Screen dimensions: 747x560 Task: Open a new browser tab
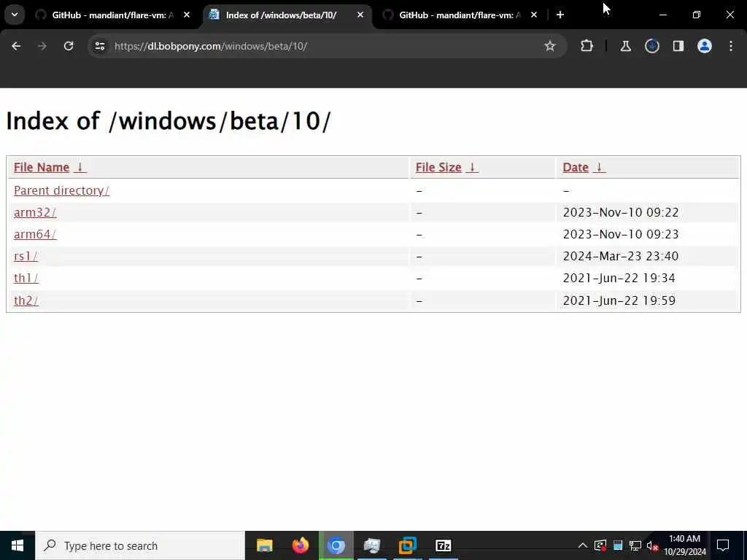560,15
